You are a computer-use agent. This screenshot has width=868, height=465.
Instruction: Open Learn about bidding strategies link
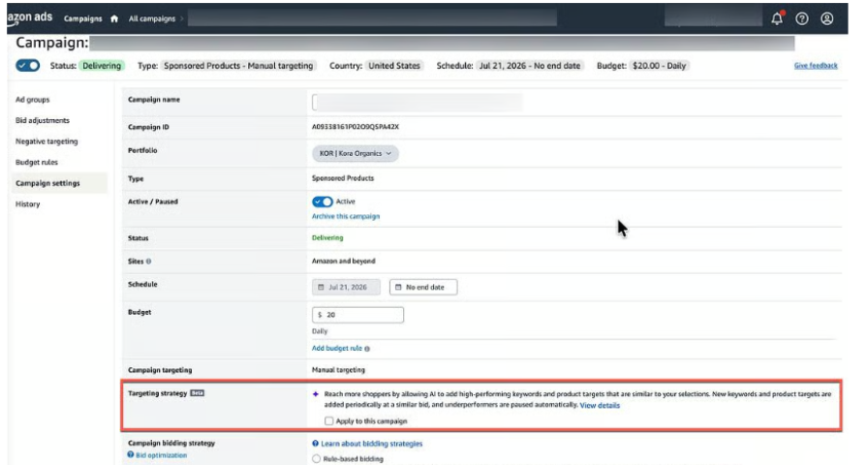click(371, 444)
